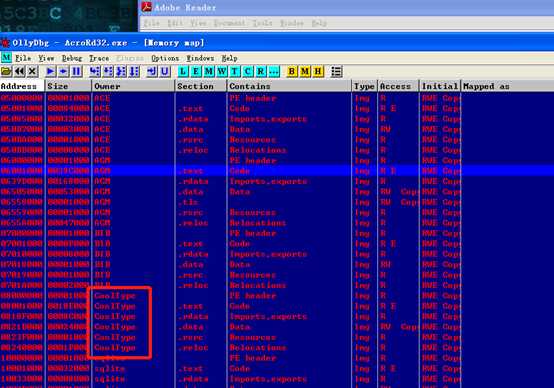554x388 pixels.
Task: Open the Log window with L icon
Action: 183,72
